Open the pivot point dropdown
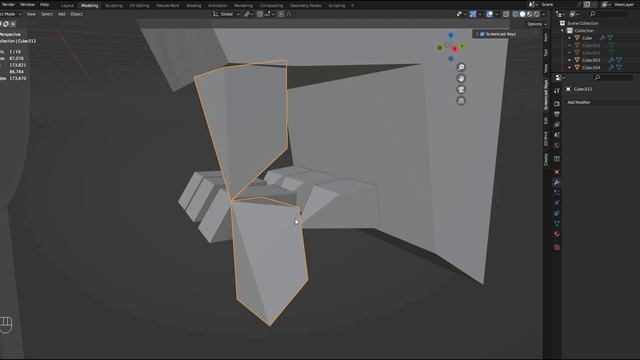 click(248, 14)
